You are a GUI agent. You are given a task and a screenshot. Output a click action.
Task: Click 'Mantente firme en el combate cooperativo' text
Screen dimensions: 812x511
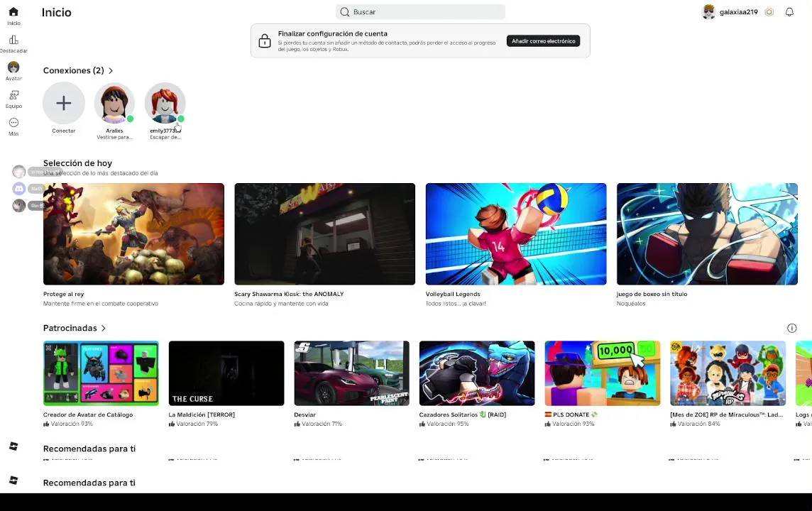101,304
